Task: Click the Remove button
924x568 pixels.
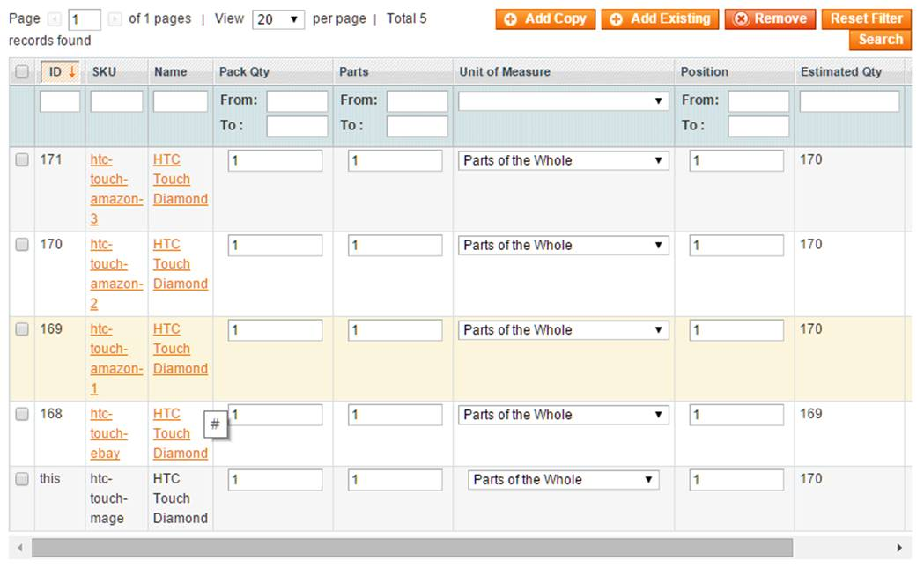Action: tap(770, 18)
